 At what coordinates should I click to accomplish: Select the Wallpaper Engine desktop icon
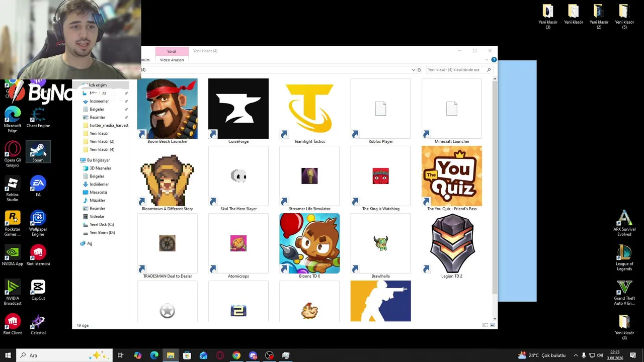38,224
